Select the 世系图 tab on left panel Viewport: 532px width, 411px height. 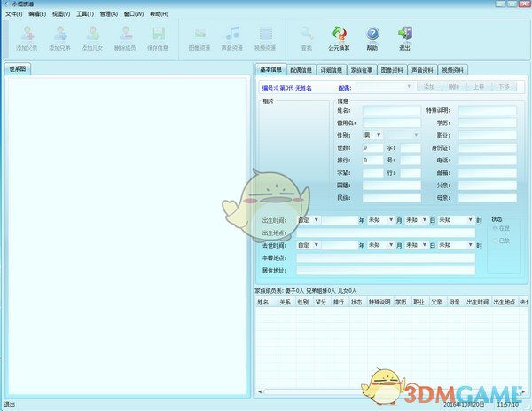pyautogui.click(x=18, y=69)
